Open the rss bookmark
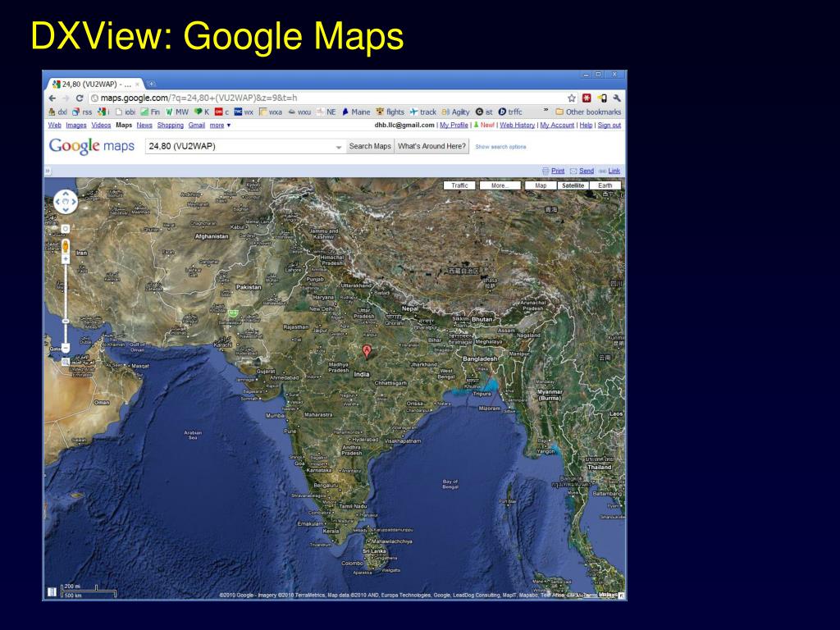This screenshot has width=840, height=630. (x=82, y=112)
